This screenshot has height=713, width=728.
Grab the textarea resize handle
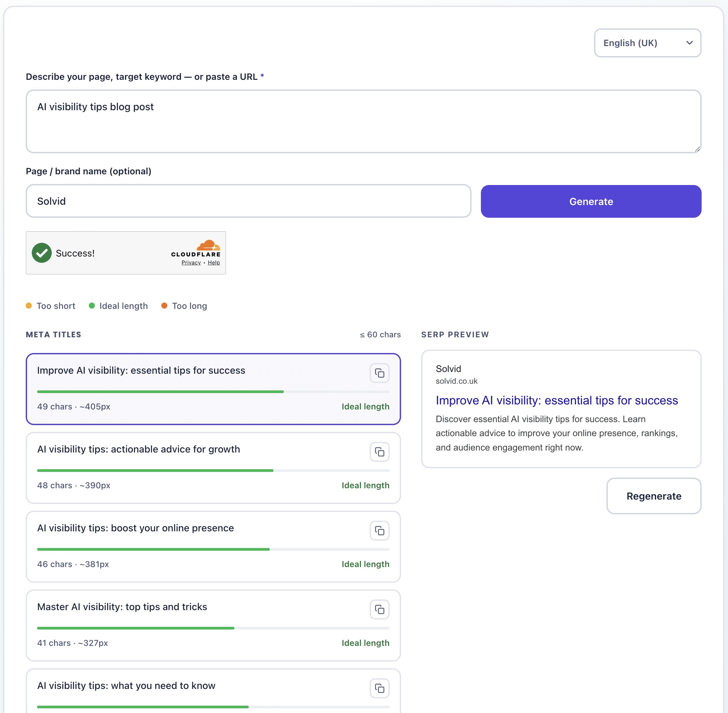coord(697,149)
